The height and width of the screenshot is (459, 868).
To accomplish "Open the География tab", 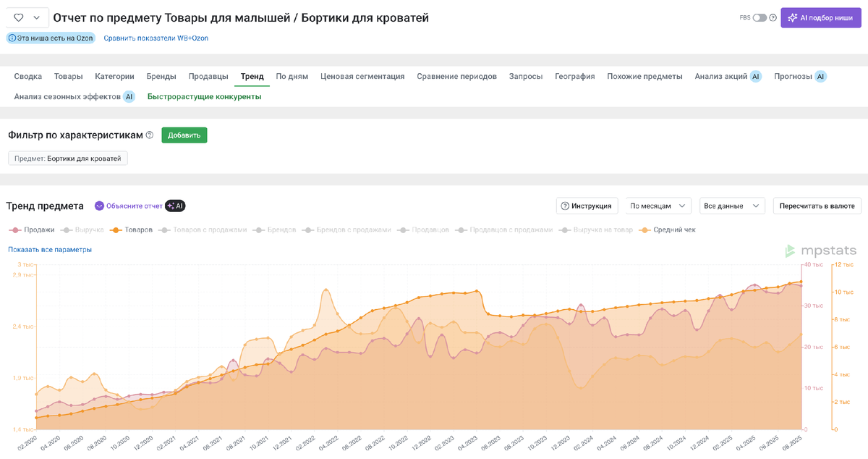I will coord(575,76).
